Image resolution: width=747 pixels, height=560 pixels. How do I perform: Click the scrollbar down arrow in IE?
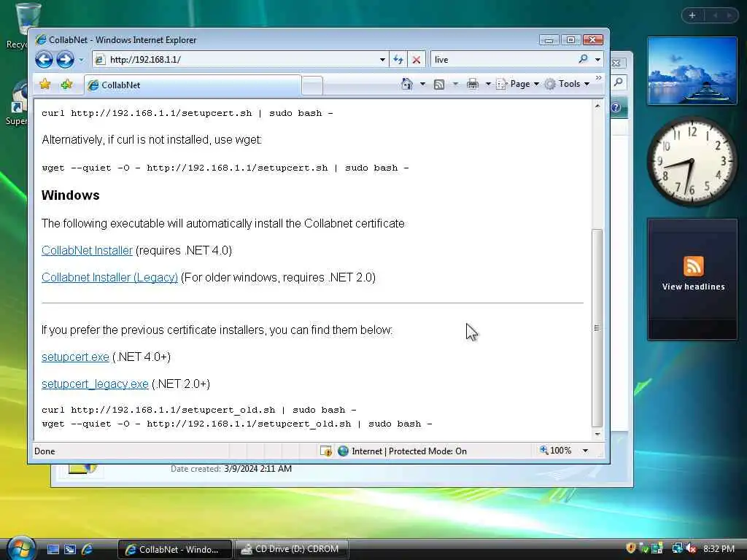(x=597, y=435)
